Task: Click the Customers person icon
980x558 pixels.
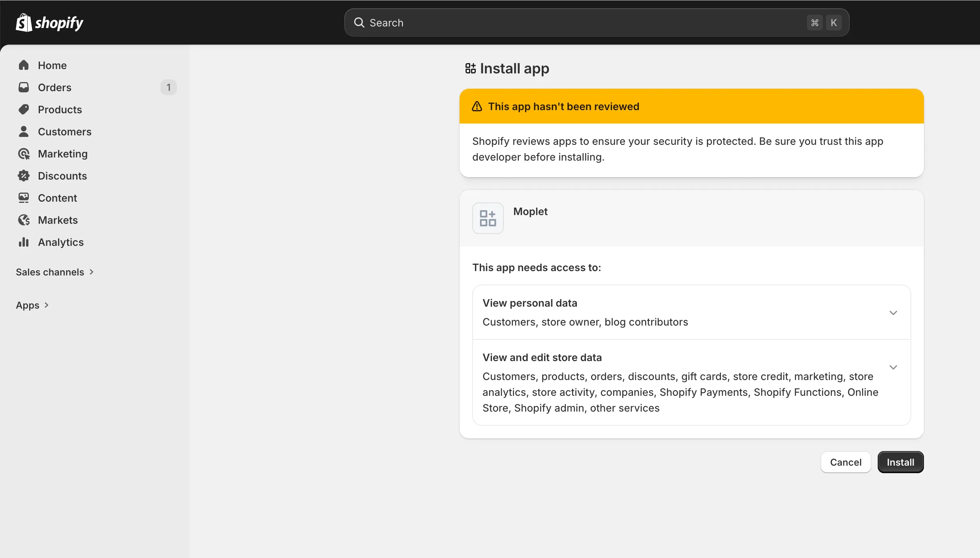Action: [24, 131]
